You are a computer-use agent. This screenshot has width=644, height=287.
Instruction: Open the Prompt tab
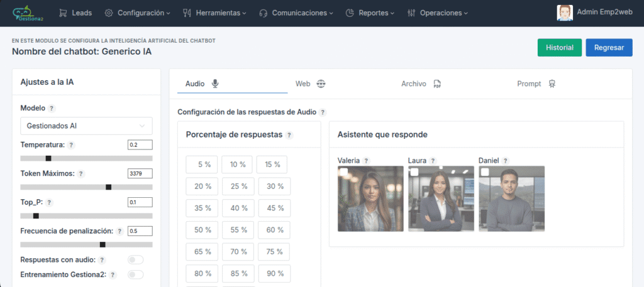[x=536, y=84]
